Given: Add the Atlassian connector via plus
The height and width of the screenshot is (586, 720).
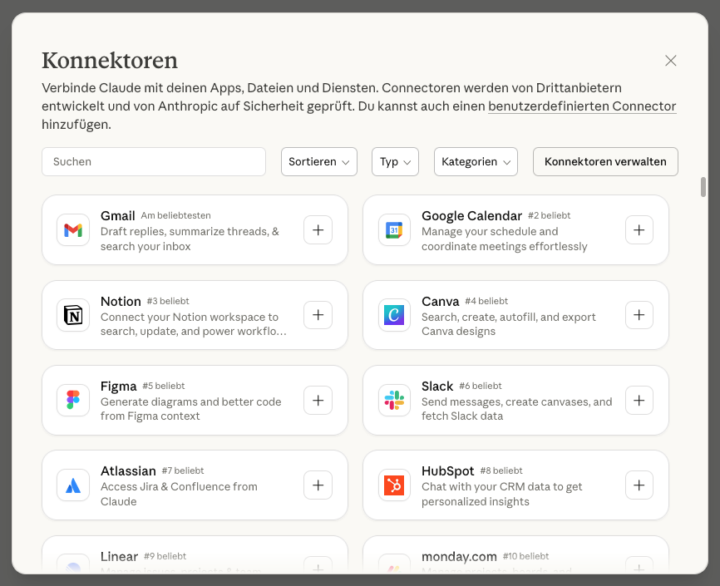Looking at the screenshot, I should 318,485.
